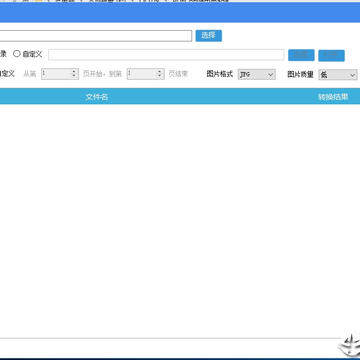Click the 到第 end page number field

142,74
